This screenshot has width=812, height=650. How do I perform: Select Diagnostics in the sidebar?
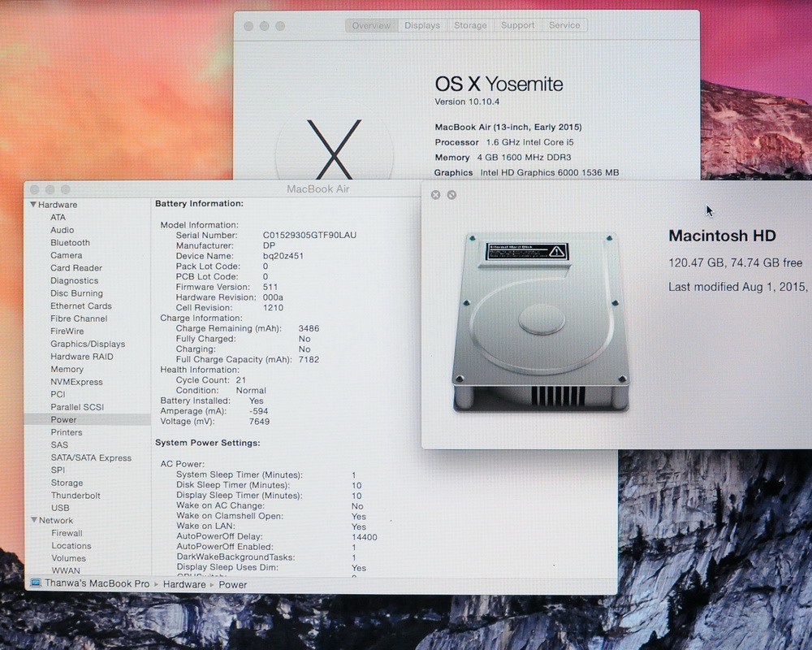tap(74, 280)
